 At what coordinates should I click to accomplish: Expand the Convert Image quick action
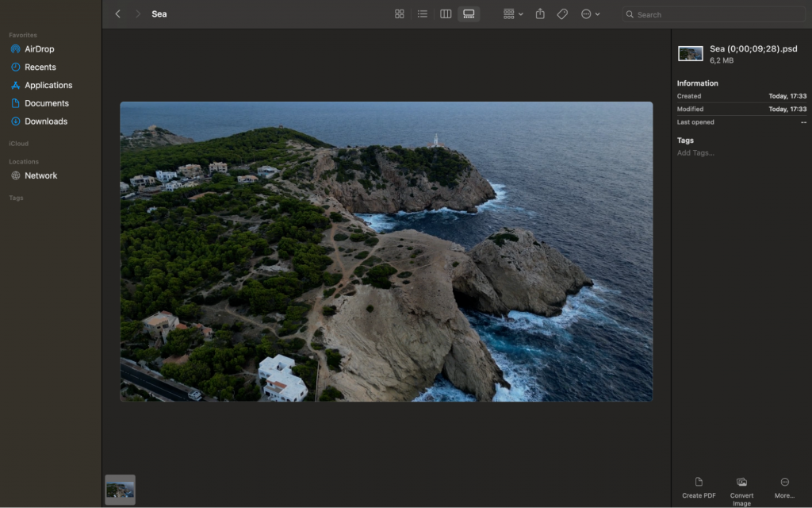[x=741, y=487]
